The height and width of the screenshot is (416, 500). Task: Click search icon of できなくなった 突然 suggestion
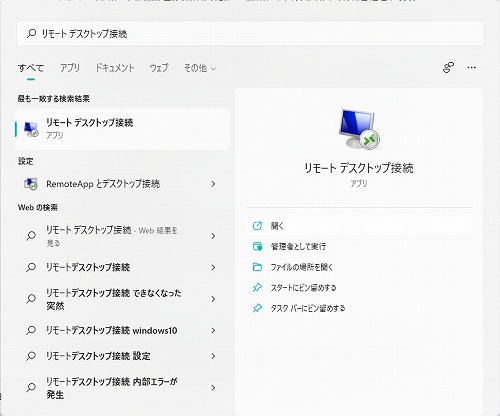click(x=31, y=299)
